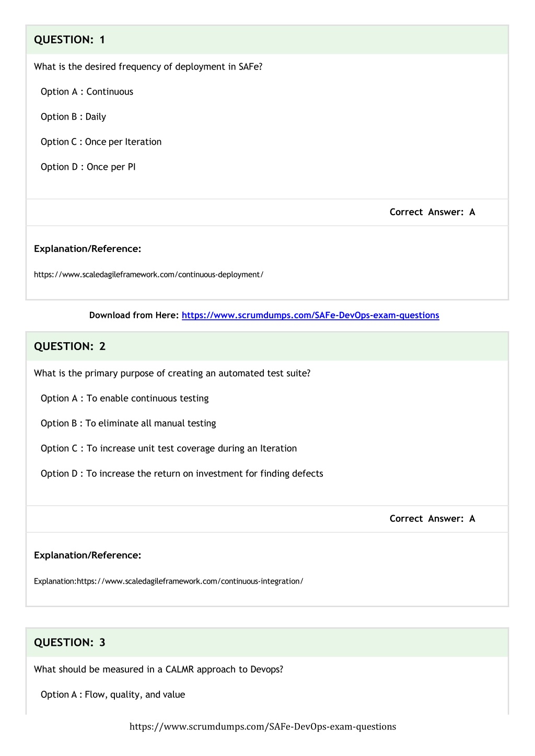Click Question 1 Explanation/Reference heading
This screenshot has height=756, width=535.
pyautogui.click(x=87, y=249)
